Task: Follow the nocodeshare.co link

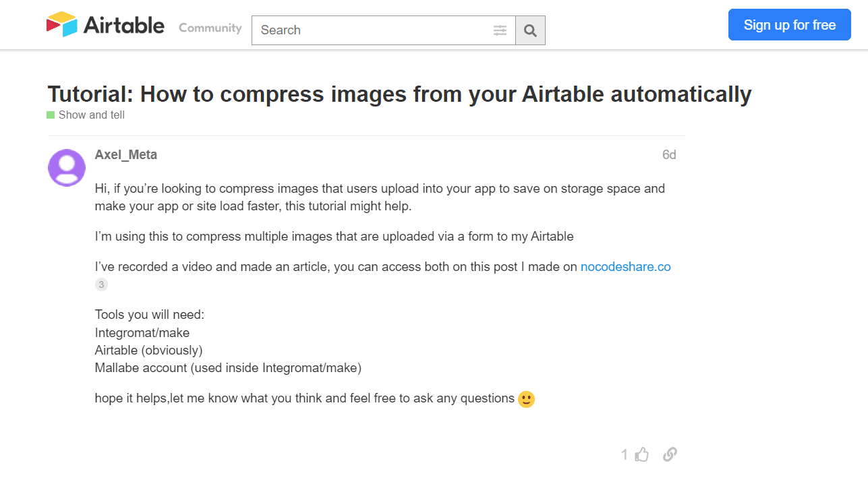Action: tap(626, 267)
